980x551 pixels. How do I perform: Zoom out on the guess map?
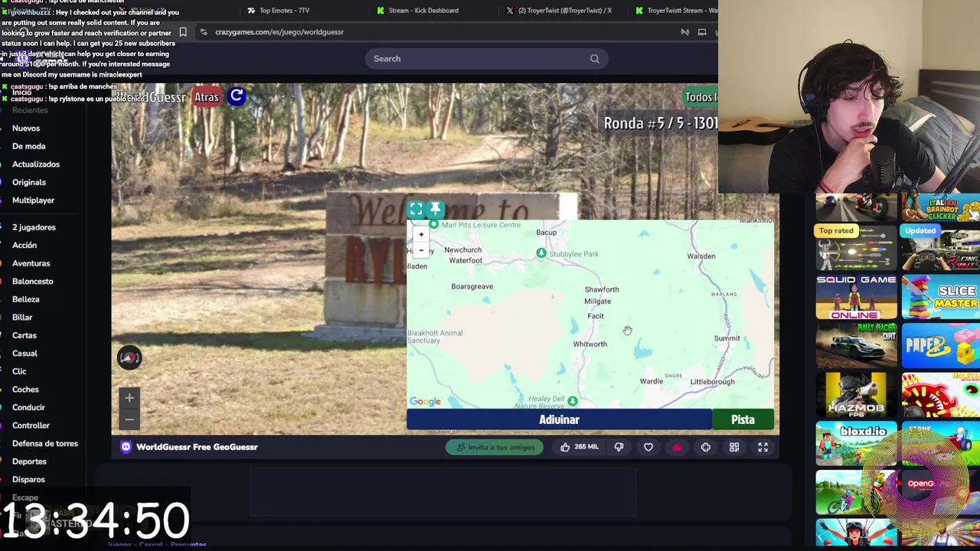click(x=421, y=250)
